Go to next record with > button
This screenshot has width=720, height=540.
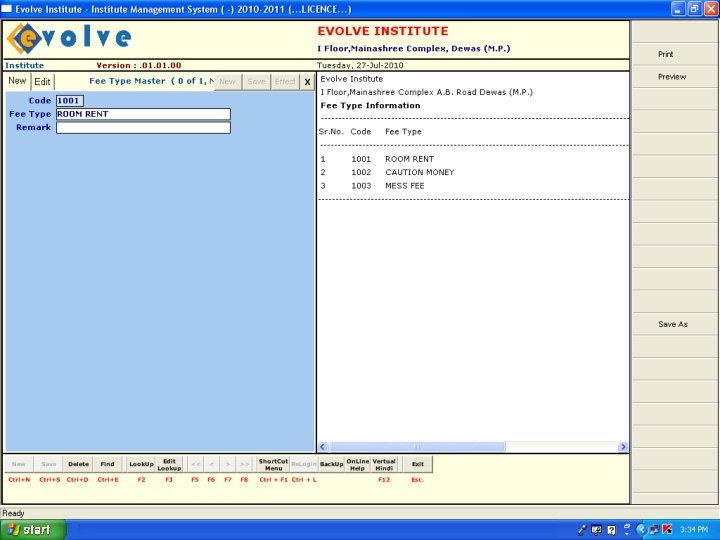click(x=228, y=464)
